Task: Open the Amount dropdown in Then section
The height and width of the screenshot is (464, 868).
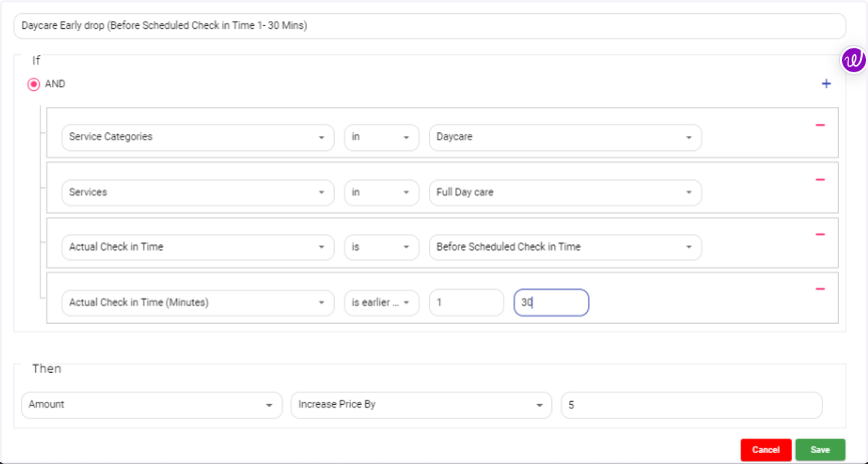Action: coord(152,405)
